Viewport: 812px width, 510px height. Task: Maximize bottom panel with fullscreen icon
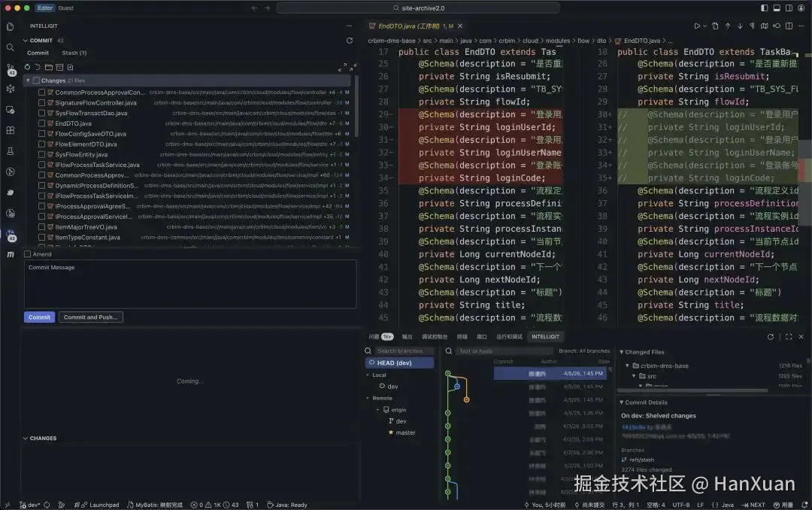pos(789,337)
